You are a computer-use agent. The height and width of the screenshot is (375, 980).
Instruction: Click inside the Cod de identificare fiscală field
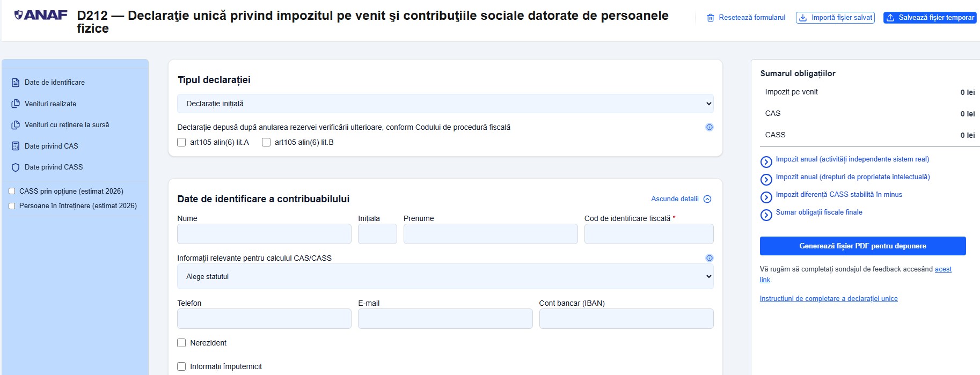tap(648, 233)
